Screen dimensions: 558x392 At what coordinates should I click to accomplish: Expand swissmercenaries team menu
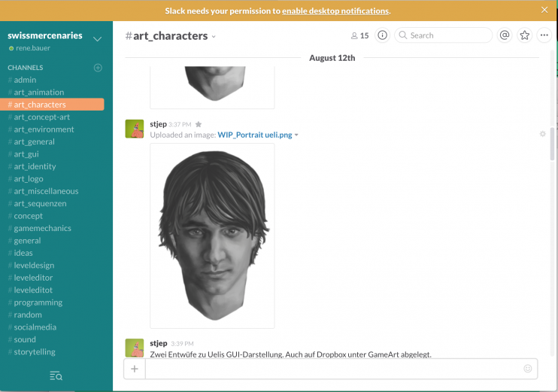click(x=97, y=39)
